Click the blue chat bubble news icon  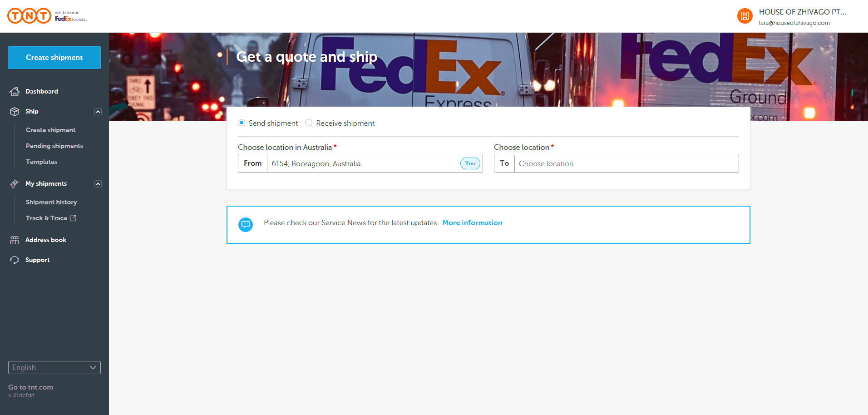point(246,224)
